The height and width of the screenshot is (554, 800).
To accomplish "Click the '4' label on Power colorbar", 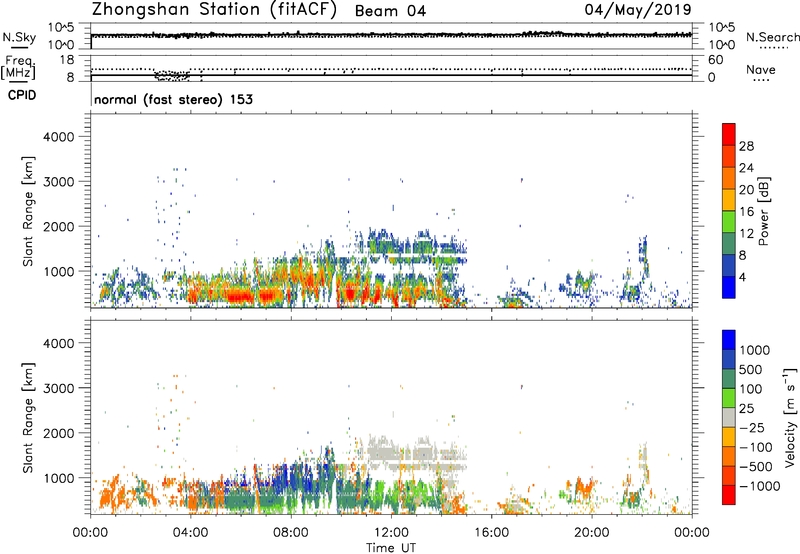I will click(x=742, y=277).
